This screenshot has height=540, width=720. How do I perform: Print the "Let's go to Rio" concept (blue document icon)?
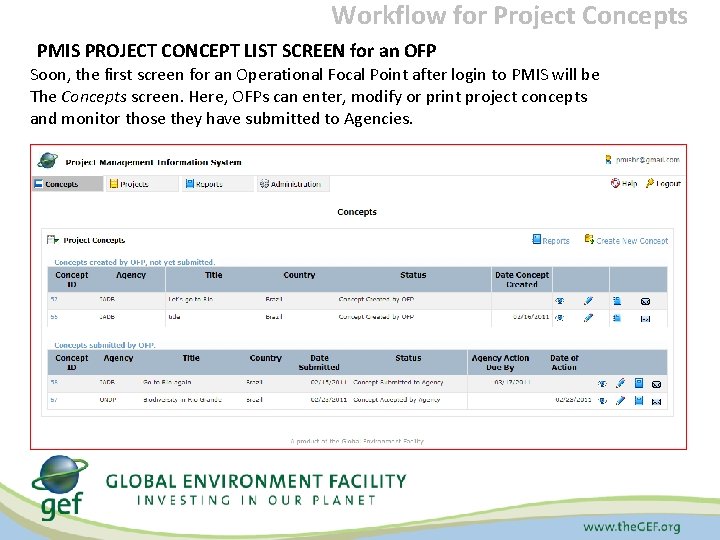pyautogui.click(x=617, y=301)
